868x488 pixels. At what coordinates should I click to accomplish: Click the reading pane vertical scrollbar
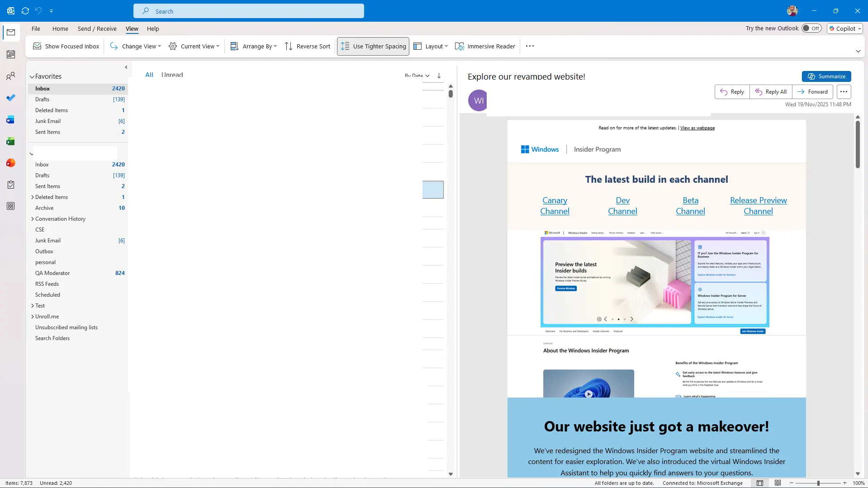tap(858, 145)
